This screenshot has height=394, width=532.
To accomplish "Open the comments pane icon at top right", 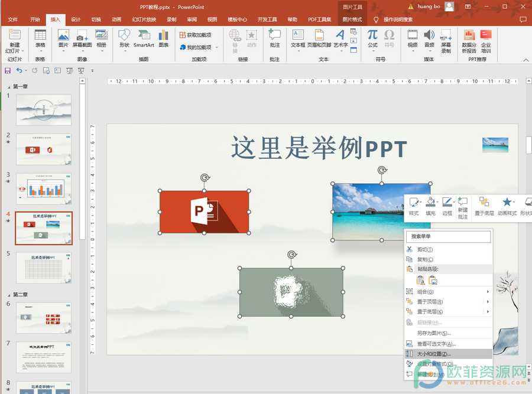I will click(x=523, y=19).
